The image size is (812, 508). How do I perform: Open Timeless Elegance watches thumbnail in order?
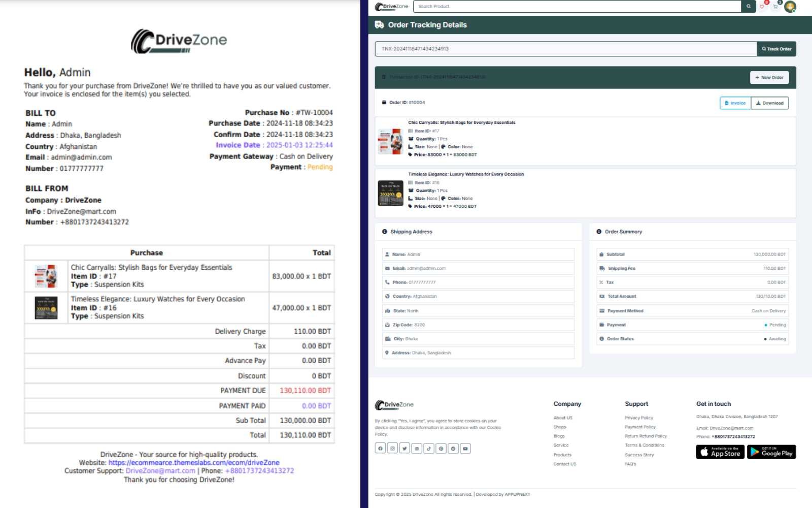tap(390, 193)
